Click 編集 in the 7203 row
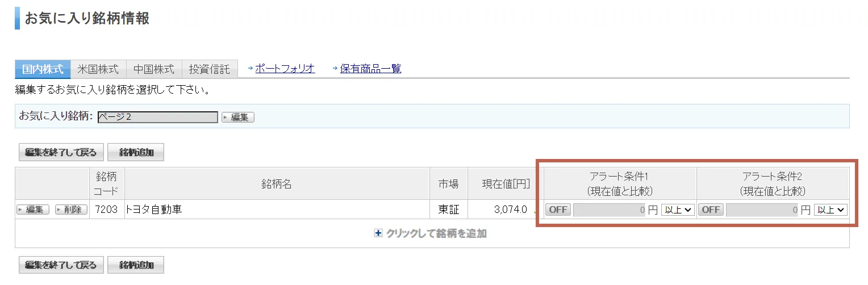 point(34,209)
